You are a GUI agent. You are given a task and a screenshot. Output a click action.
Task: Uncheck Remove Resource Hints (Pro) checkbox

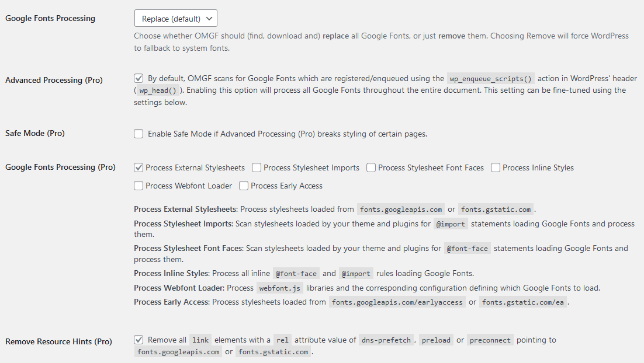139,340
